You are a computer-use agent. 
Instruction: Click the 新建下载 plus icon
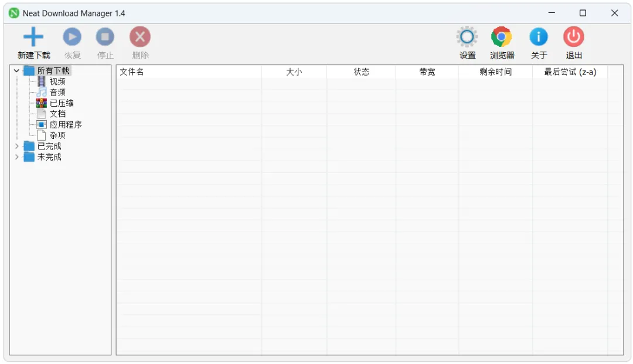(33, 37)
